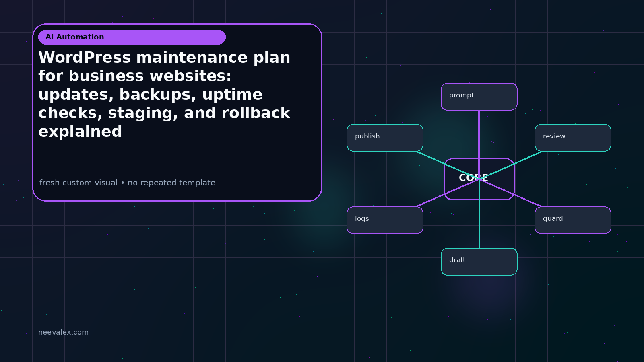Select the review node box
Image resolution: width=644 pixels, height=362 pixels.
point(573,138)
